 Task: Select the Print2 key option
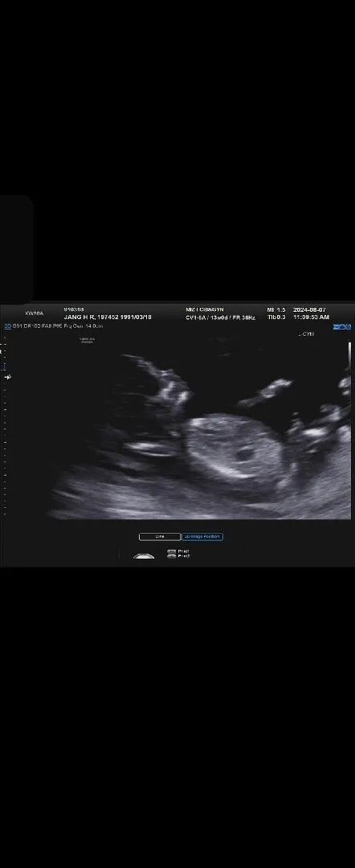tap(178, 556)
